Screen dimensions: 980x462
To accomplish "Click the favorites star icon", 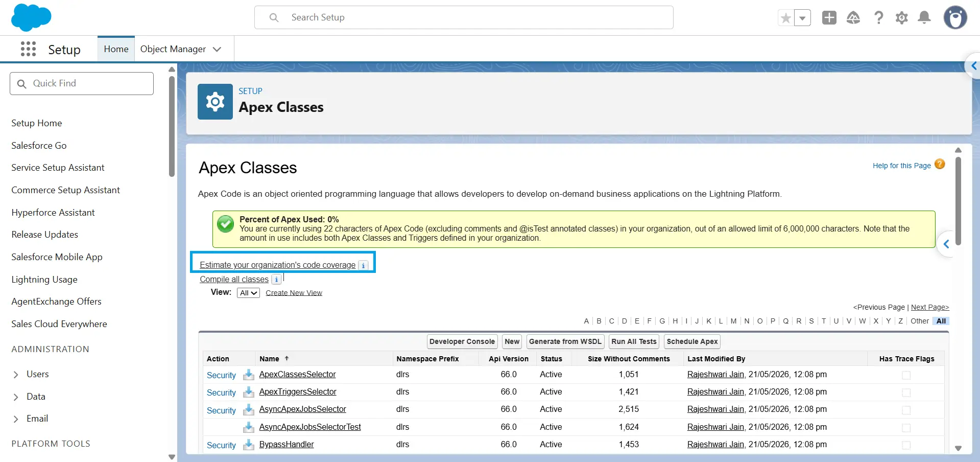I will point(786,18).
